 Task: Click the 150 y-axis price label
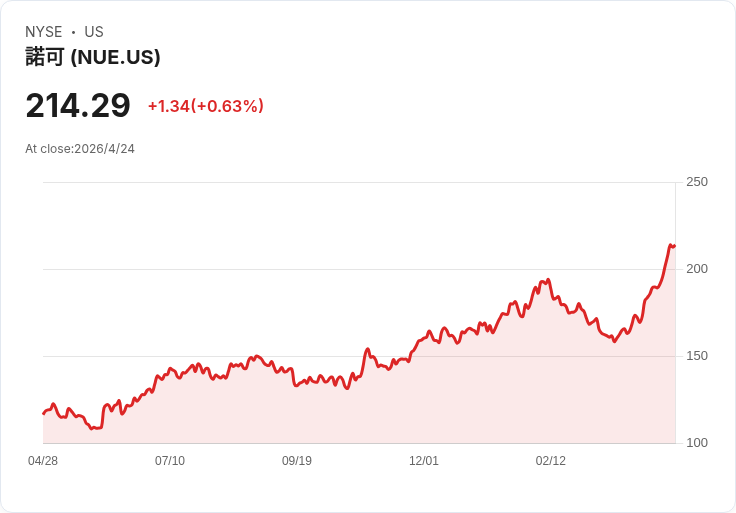pyautogui.click(x=697, y=356)
